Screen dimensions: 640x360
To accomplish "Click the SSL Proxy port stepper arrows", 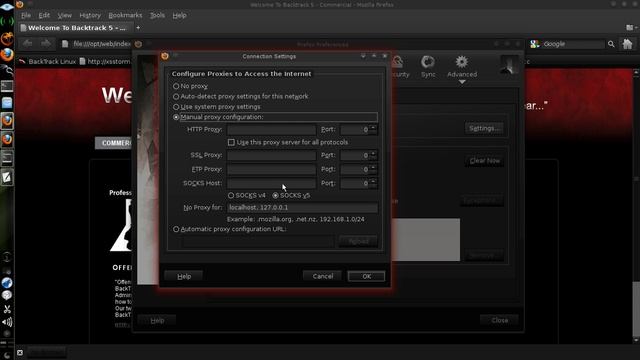I will [373, 155].
